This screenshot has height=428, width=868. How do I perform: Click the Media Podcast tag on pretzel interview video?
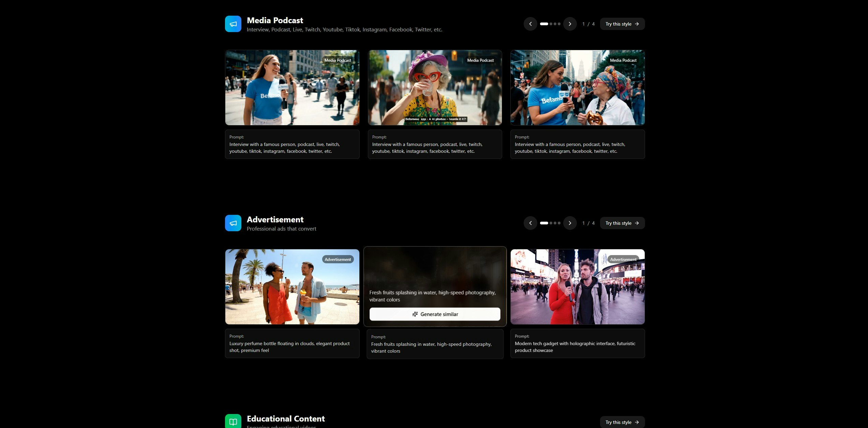click(x=623, y=60)
